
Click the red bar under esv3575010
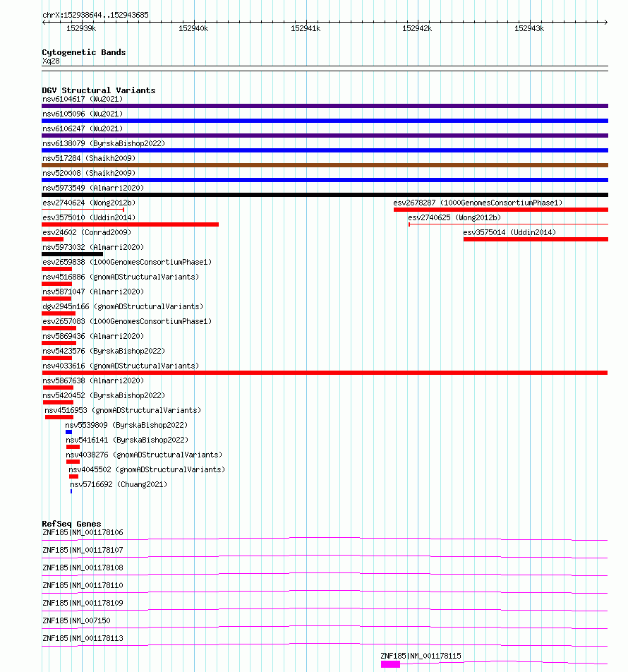(x=131, y=224)
